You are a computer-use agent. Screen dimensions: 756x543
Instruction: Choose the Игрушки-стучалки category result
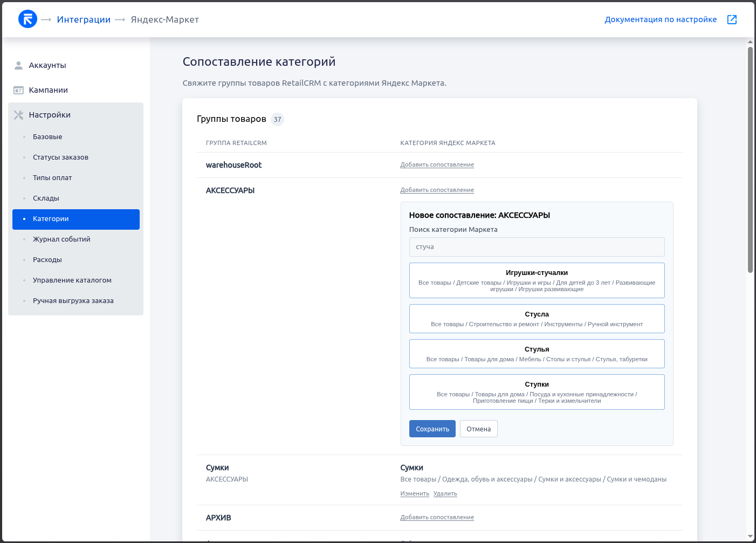[x=537, y=280]
